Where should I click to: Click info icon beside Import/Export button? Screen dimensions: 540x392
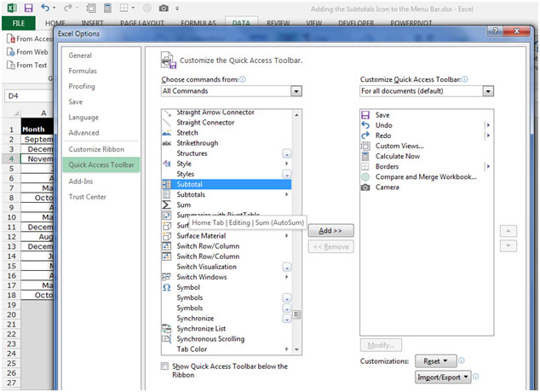(x=475, y=377)
